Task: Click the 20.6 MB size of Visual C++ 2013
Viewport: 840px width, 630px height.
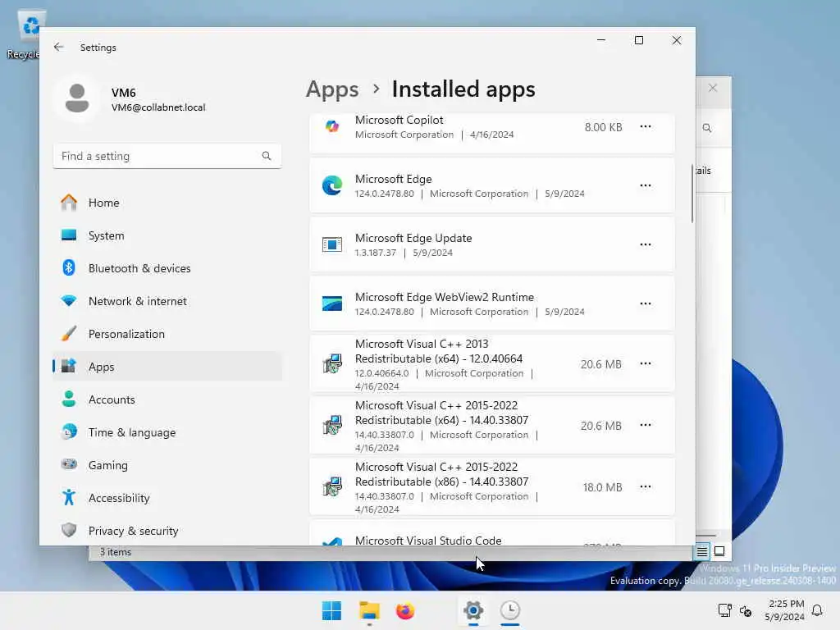Action: click(x=601, y=364)
